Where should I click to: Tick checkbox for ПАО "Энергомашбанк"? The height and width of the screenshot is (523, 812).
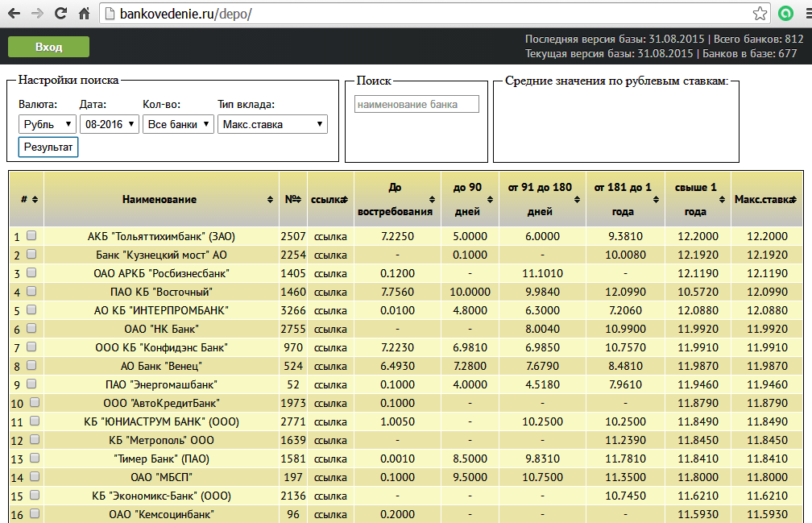click(x=31, y=384)
